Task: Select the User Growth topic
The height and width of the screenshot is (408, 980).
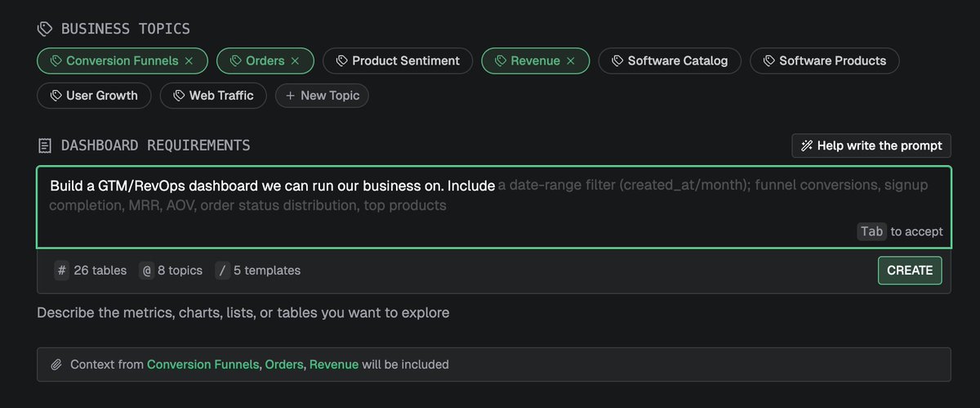Action: coord(94,96)
